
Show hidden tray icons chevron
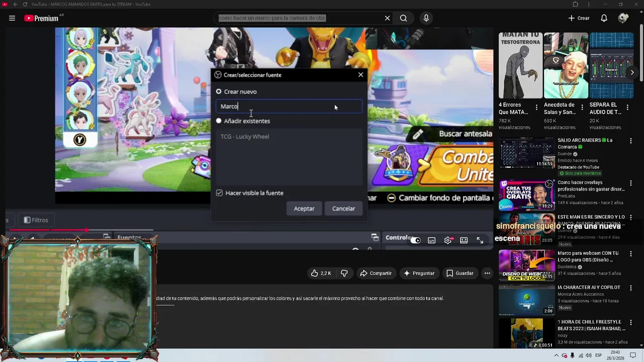pyautogui.click(x=556, y=355)
